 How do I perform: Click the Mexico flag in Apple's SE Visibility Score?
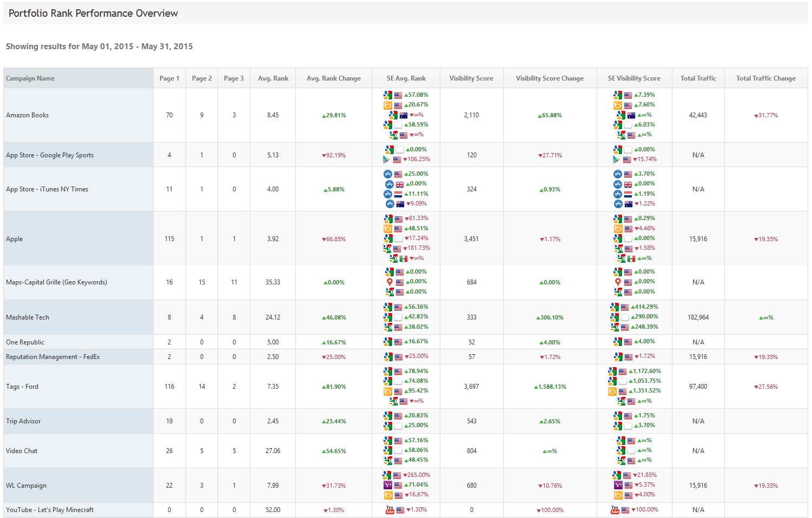(631, 258)
